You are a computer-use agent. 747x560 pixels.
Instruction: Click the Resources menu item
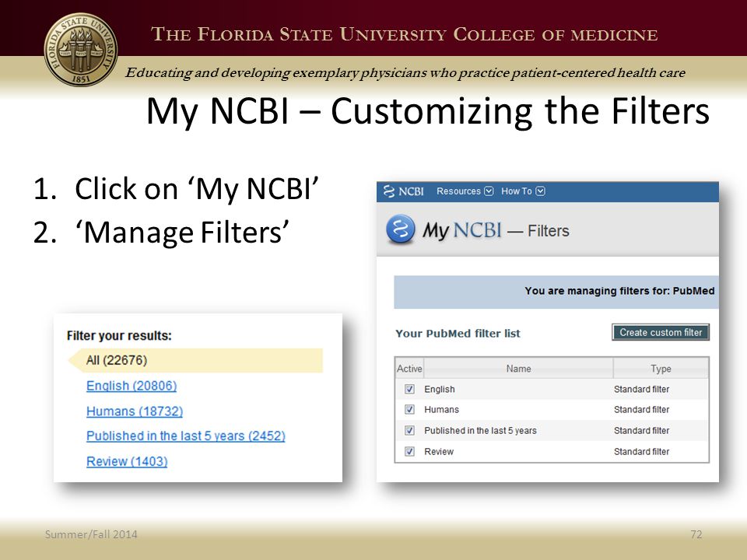click(458, 191)
